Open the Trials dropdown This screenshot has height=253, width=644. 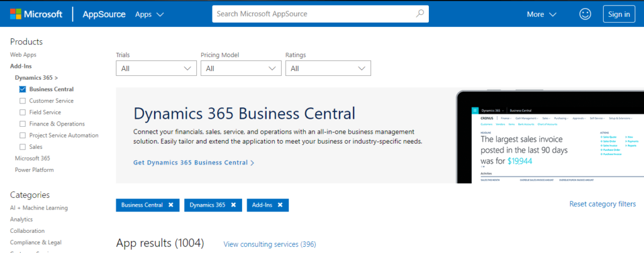(156, 68)
